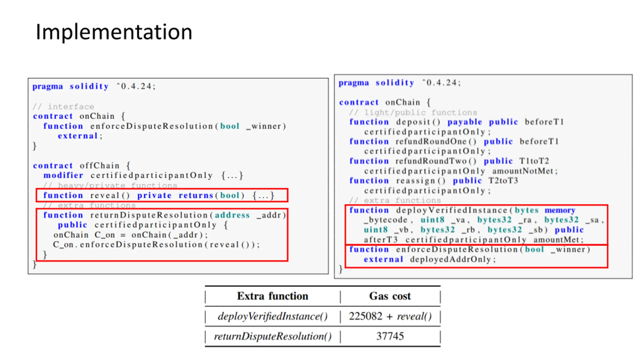Select the reassign() public T2toT3 line
Screen dimensions: 644x362
[434, 186]
